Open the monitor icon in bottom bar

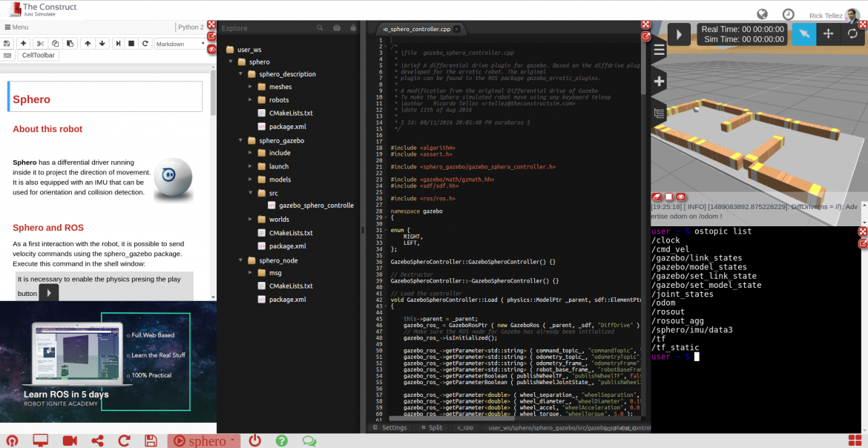pyautogui.click(x=40, y=441)
